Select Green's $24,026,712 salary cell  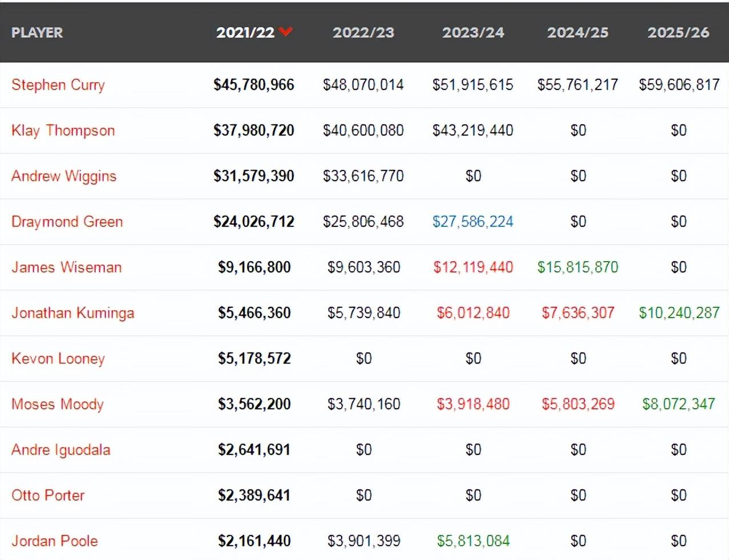(254, 222)
